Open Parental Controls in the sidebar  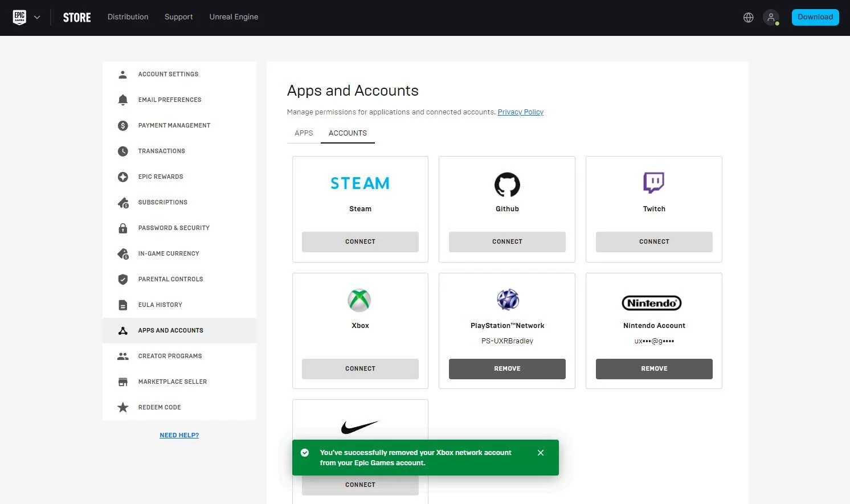[x=179, y=280]
